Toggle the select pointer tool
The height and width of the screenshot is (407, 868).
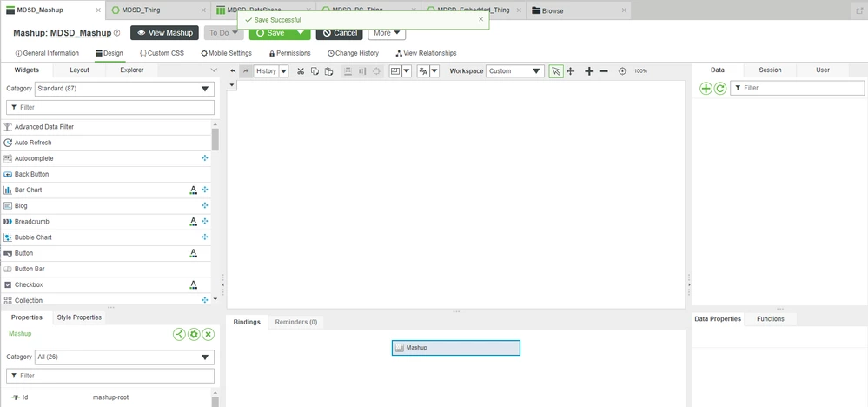(x=556, y=71)
